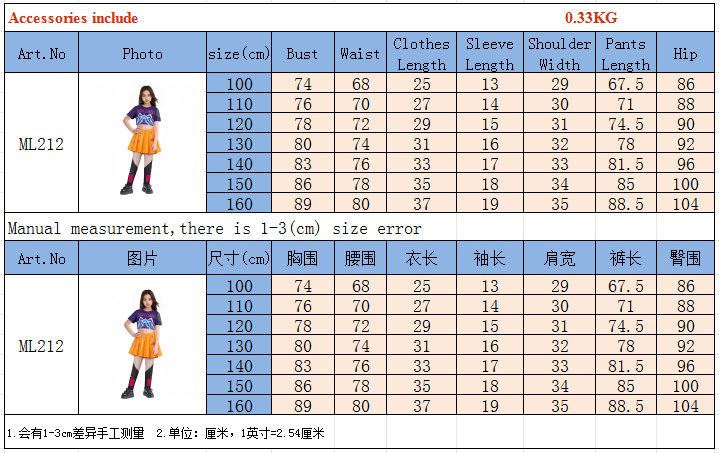Click the 'Waist' column header

[360, 54]
